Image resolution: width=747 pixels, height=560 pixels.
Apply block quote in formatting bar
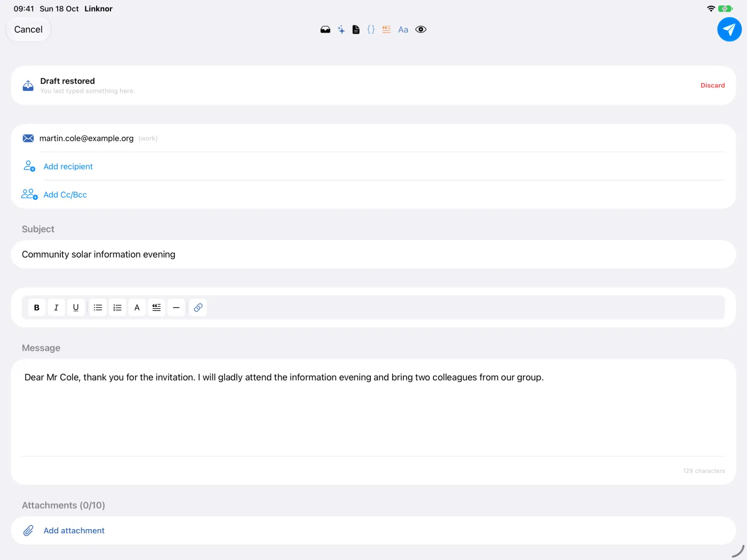point(156,308)
